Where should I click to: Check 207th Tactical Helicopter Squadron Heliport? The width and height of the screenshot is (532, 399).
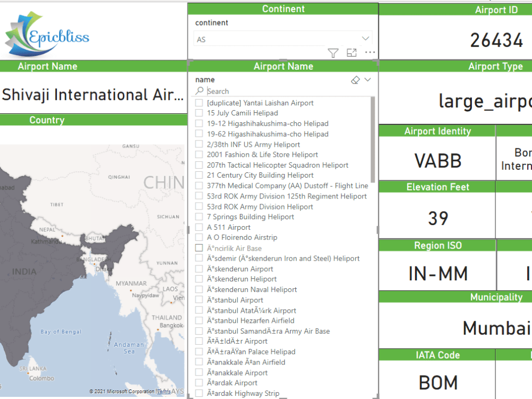pos(199,165)
